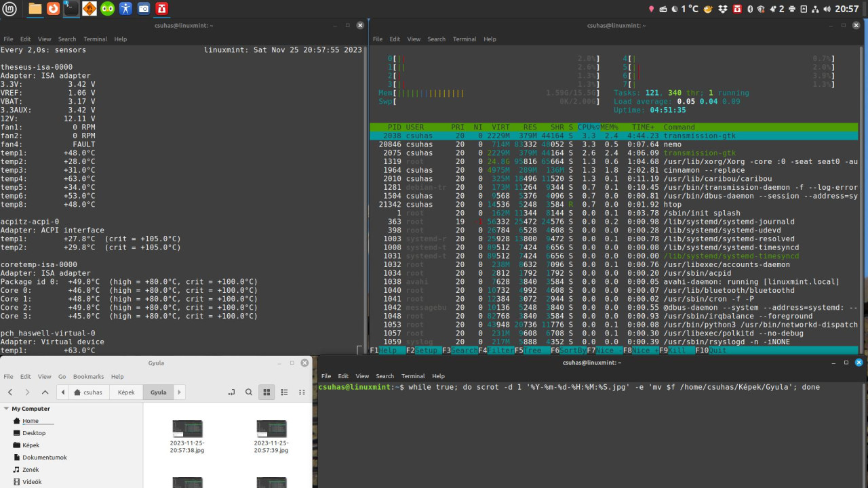The height and width of the screenshot is (488, 868).
Task: Open Go menu in file manager
Action: point(62,377)
